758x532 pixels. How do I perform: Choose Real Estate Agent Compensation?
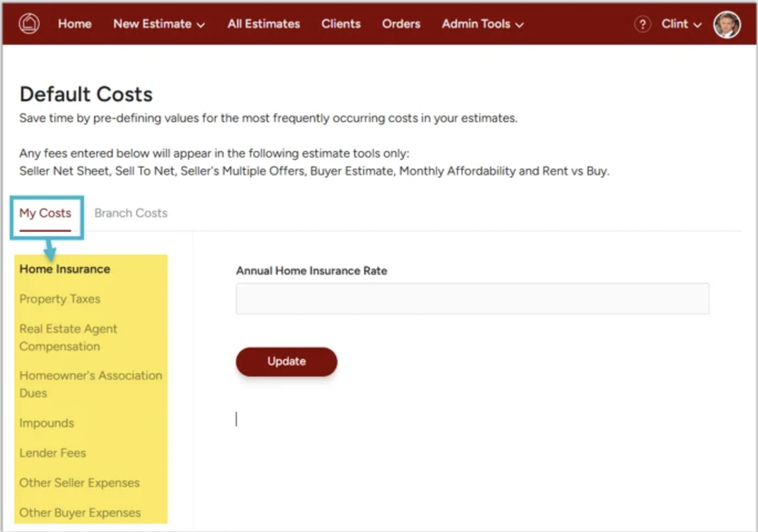68,337
